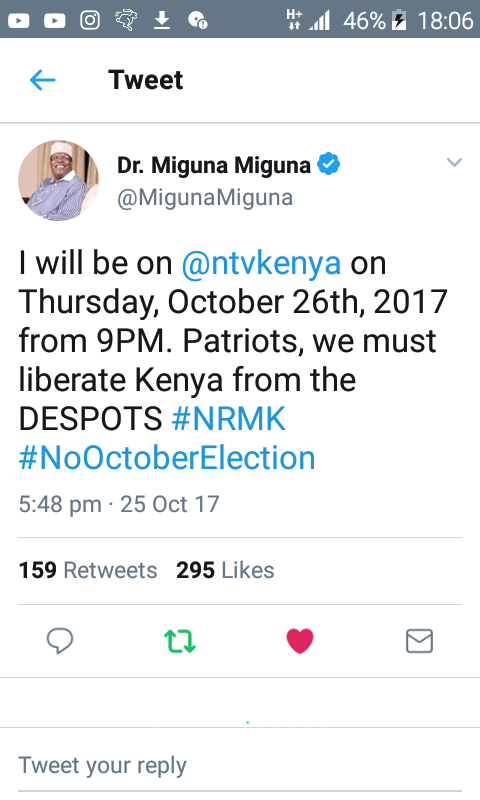Image resolution: width=480 pixels, height=800 pixels.
Task: View the 159 Retweets list
Action: click(88, 570)
